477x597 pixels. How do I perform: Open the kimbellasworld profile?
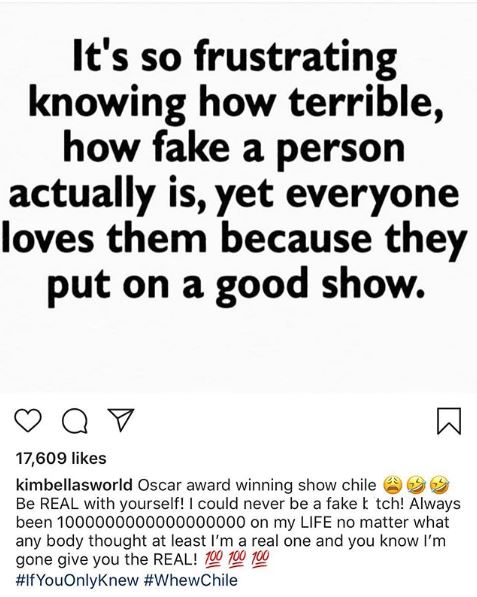(74, 485)
